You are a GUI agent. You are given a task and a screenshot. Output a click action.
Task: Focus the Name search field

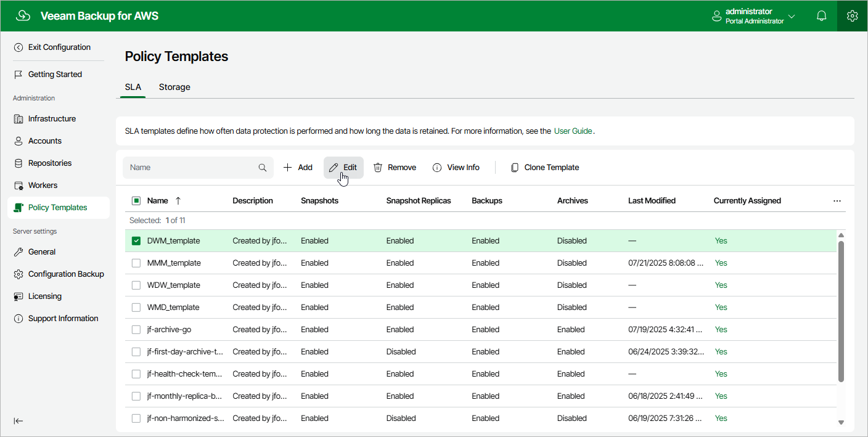coord(191,168)
